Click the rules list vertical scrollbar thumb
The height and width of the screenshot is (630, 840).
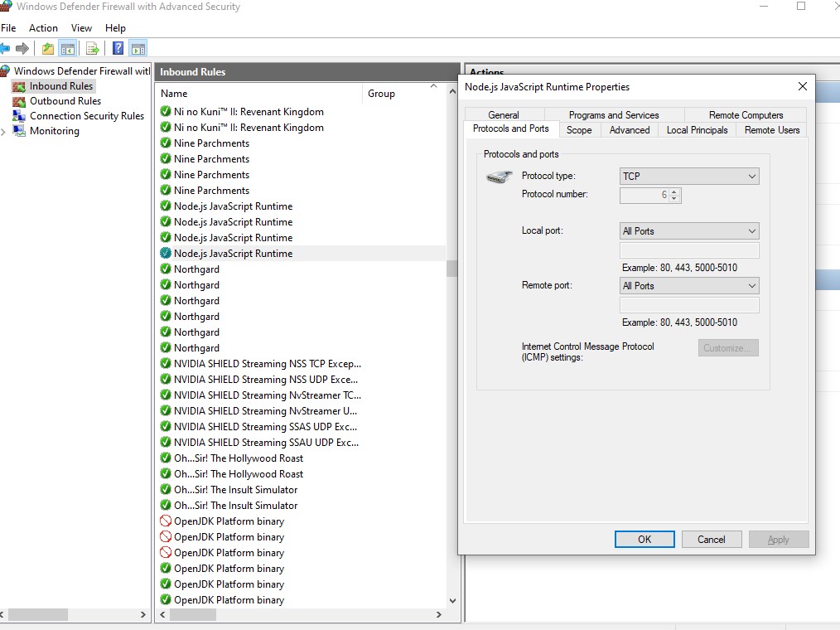point(452,269)
